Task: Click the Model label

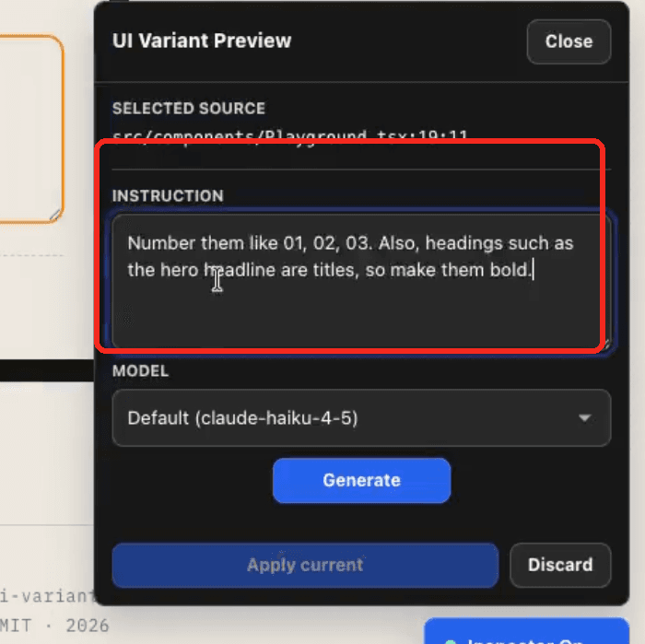Action: point(140,371)
